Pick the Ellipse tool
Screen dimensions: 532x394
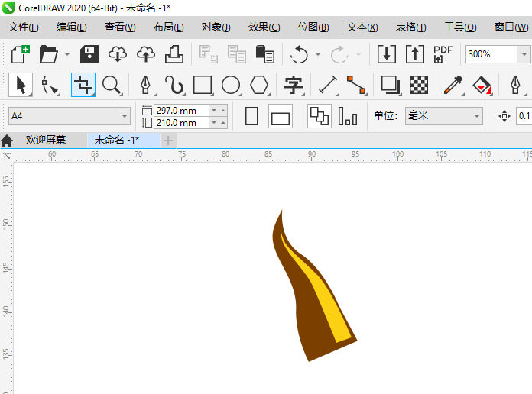pos(231,85)
